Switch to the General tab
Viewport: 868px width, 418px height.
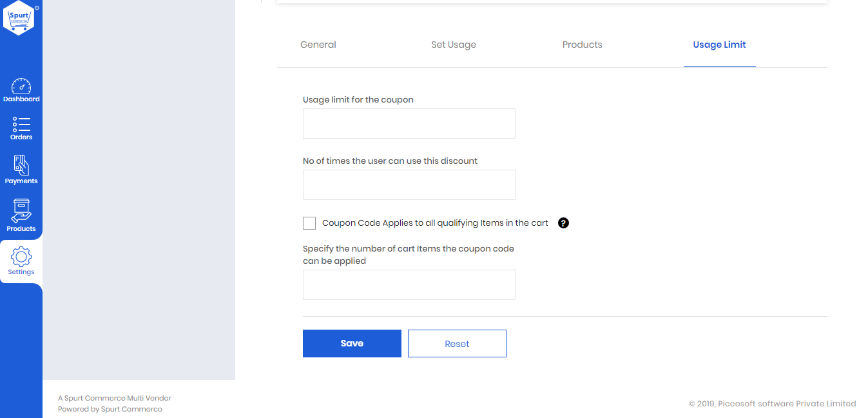[x=318, y=45]
